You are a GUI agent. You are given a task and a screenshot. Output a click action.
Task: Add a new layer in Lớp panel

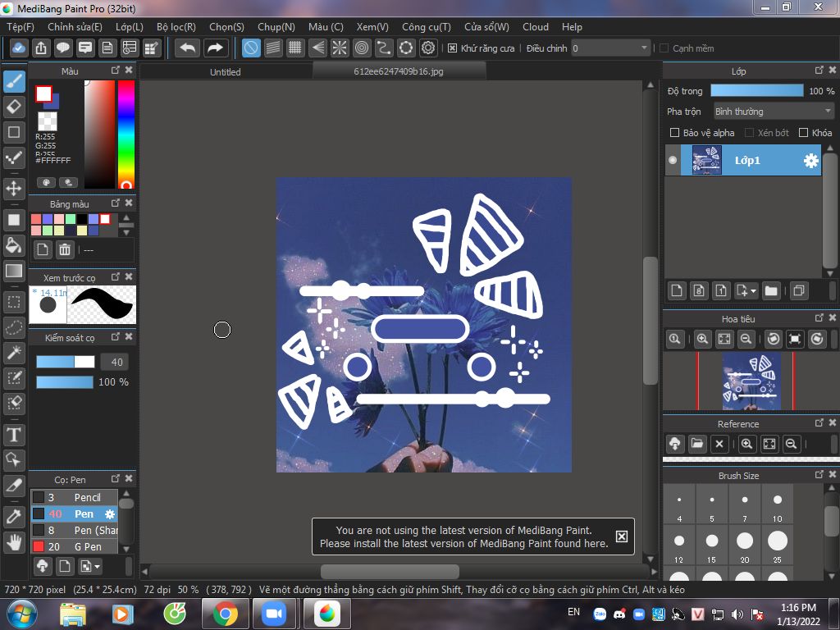pyautogui.click(x=677, y=291)
